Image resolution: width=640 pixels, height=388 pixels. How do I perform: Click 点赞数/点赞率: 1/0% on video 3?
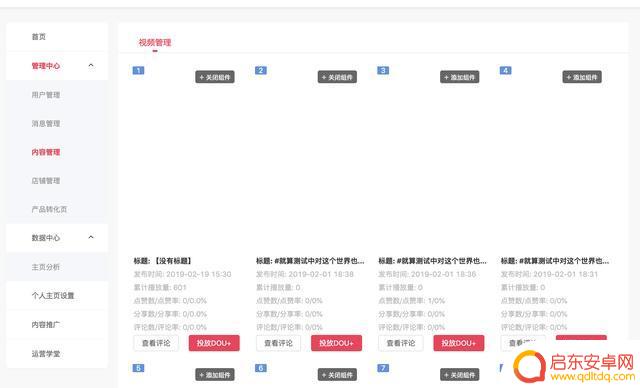coord(412,301)
